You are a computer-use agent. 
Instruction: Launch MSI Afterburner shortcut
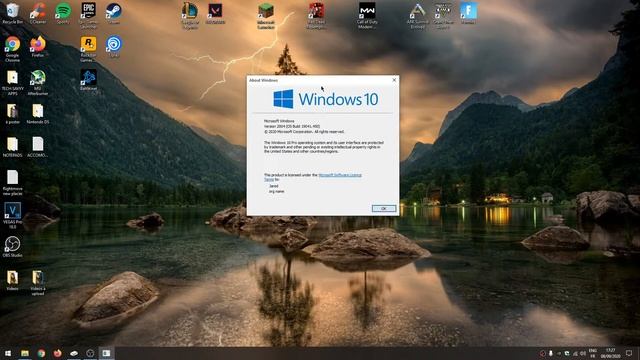[x=38, y=82]
